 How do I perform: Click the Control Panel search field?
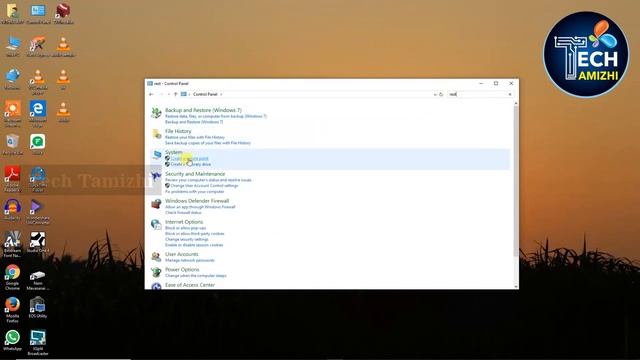coord(477,94)
